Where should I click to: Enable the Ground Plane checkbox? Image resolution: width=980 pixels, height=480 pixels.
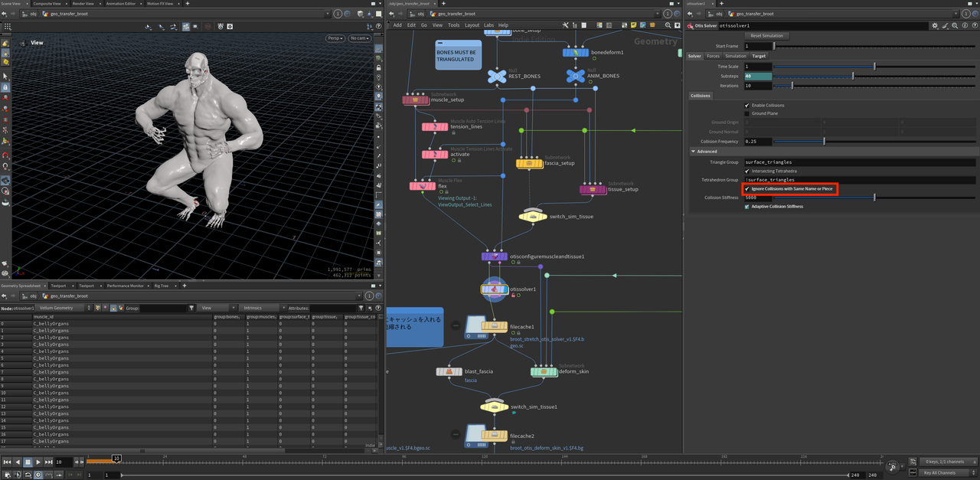point(747,113)
